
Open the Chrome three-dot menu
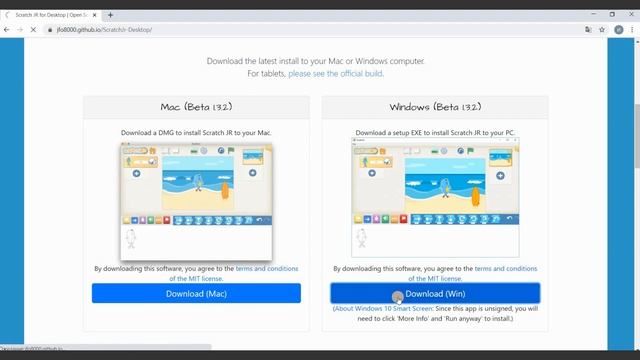click(632, 29)
